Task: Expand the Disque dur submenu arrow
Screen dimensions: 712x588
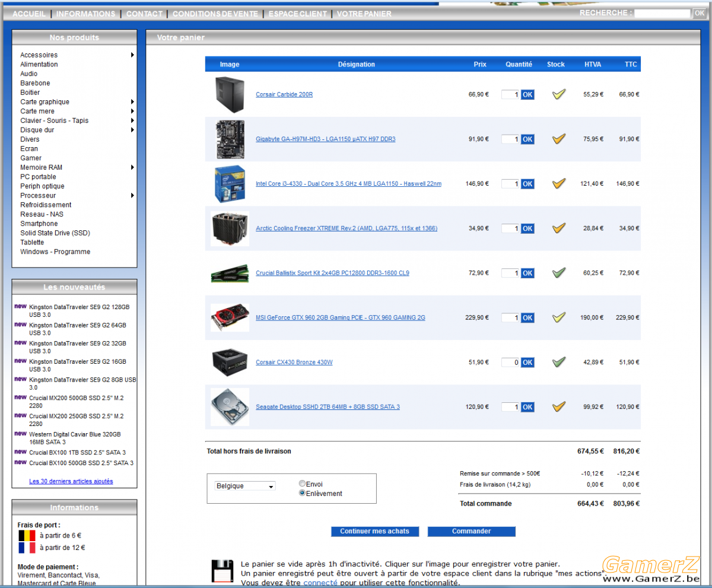Action: tap(133, 130)
